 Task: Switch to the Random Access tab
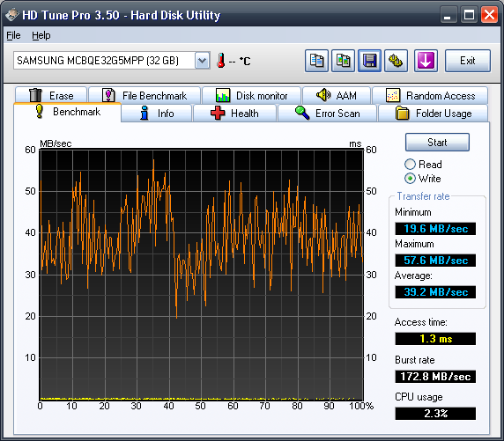[430, 96]
